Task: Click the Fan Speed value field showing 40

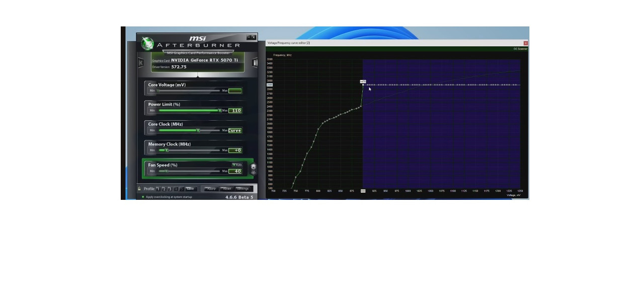Action: click(x=235, y=171)
